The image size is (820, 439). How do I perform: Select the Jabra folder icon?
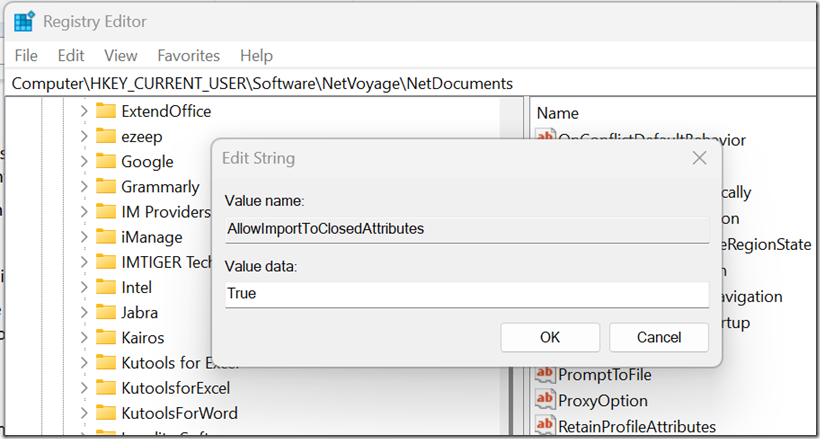click(106, 312)
